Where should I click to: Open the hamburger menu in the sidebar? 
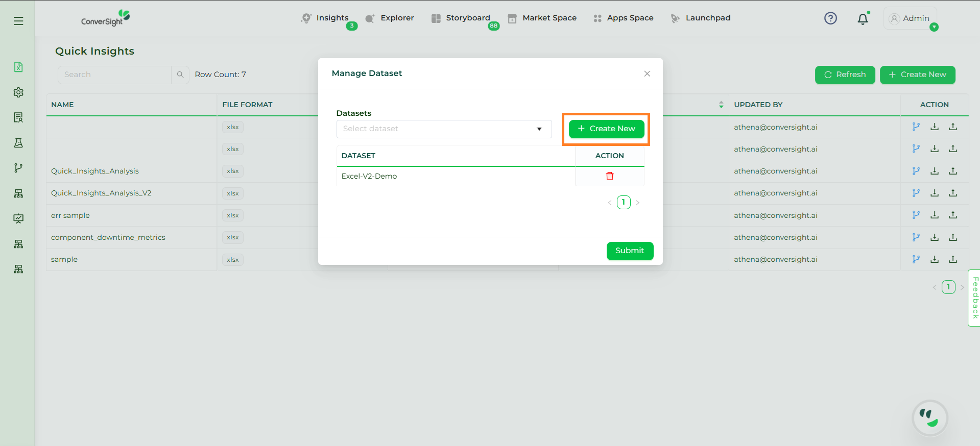pos(18,21)
